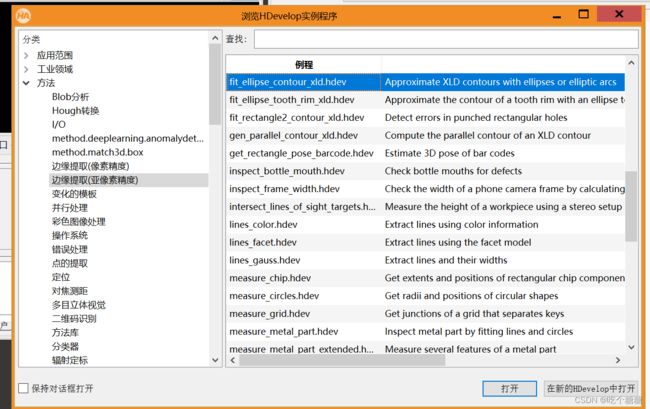Close the 浏览HDevelop实例程序 dialog
Screen dimensions: 650x409
tap(619, 15)
